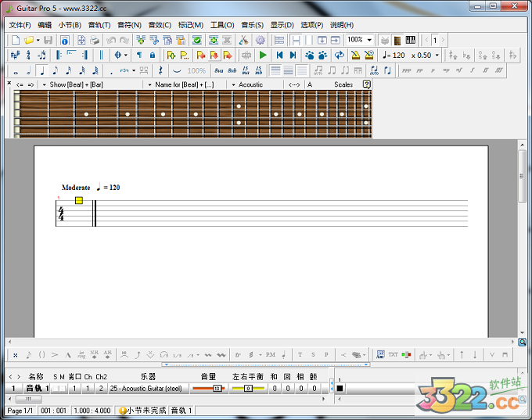Image resolution: width=532 pixels, height=420 pixels.
Task: Open the tools icon with scissors and brush
Action: pos(243,40)
